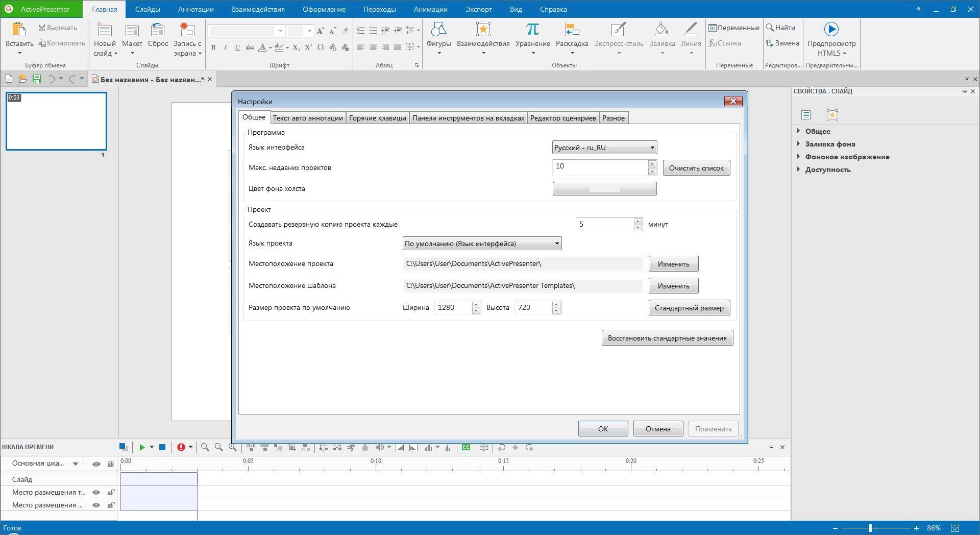Click the Стандартный размер button
This screenshot has height=535, width=980.
689,308
